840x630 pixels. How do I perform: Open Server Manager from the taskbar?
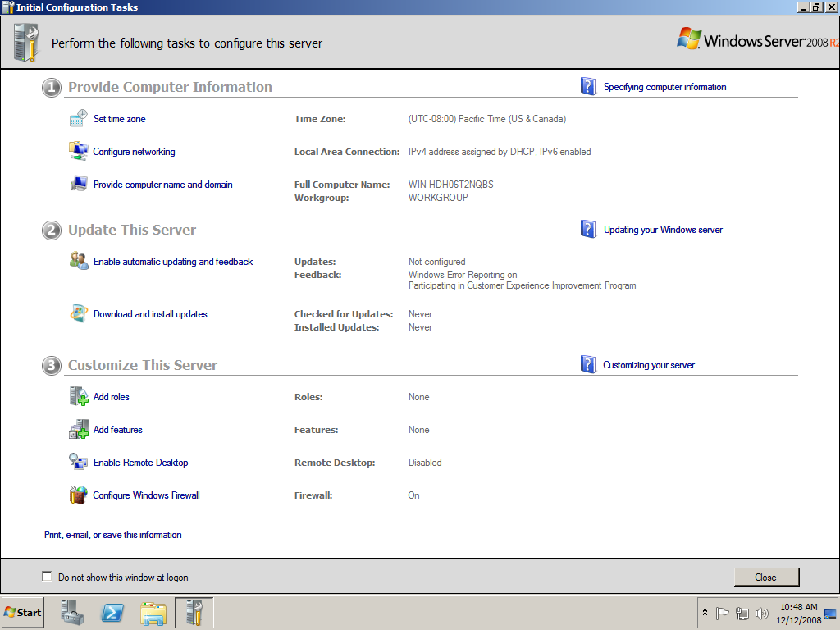click(72, 613)
